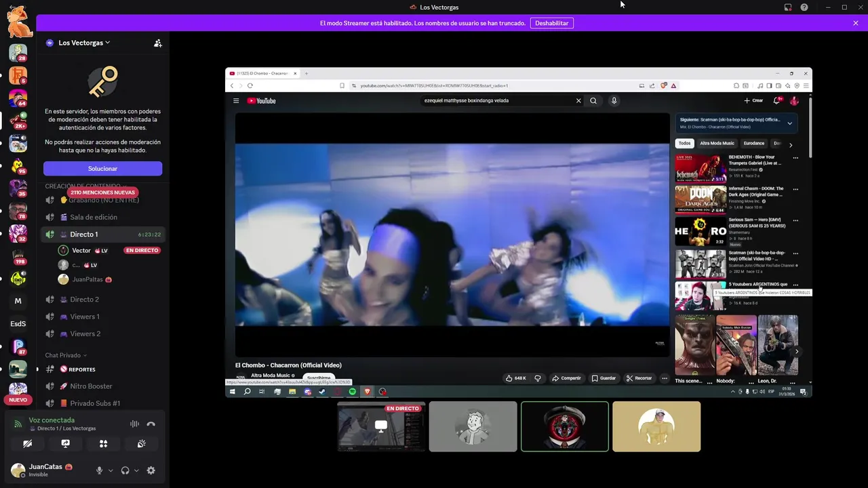The height and width of the screenshot is (488, 868).
Task: Join Viewers 1 voice channel
Action: pyautogui.click(x=84, y=317)
